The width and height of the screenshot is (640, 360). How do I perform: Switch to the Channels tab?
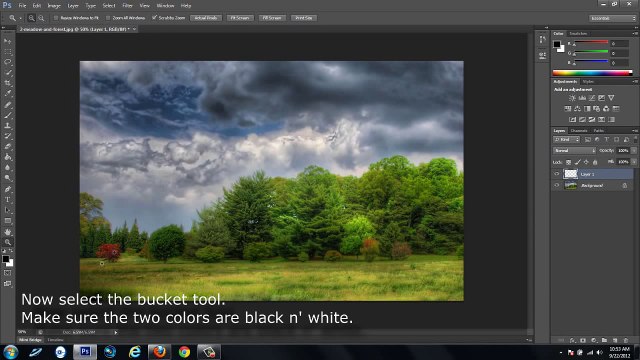(579, 131)
